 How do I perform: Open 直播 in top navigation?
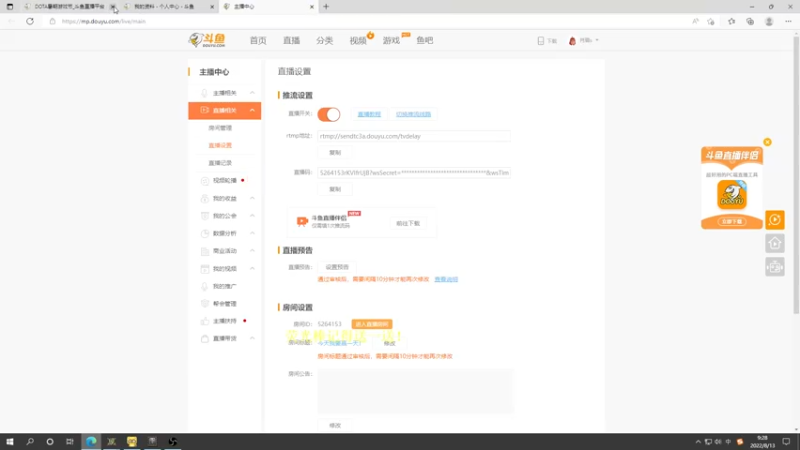pyautogui.click(x=291, y=40)
